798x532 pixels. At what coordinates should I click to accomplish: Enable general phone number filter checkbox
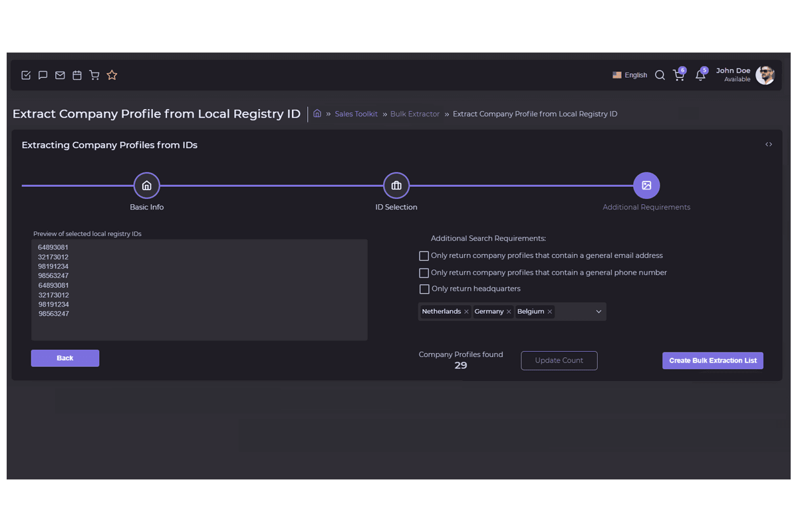click(424, 273)
